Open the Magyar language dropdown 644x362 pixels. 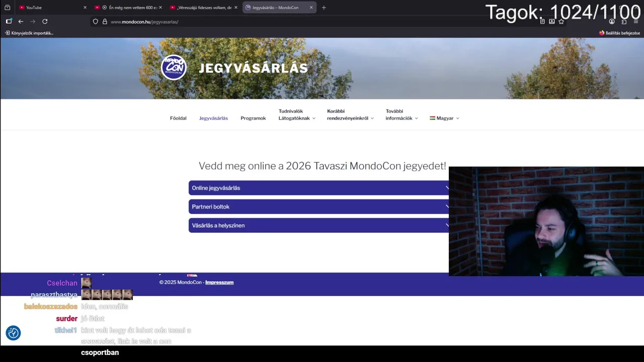(444, 118)
